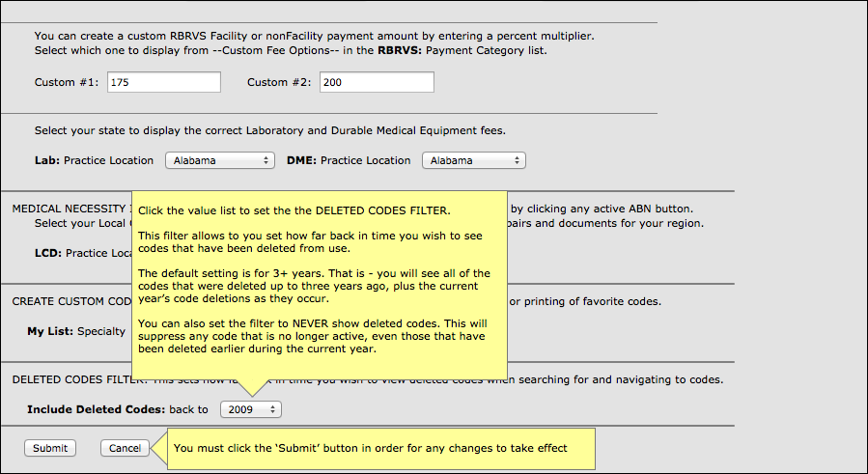Click the DME: Practice Location label

pos(349,160)
